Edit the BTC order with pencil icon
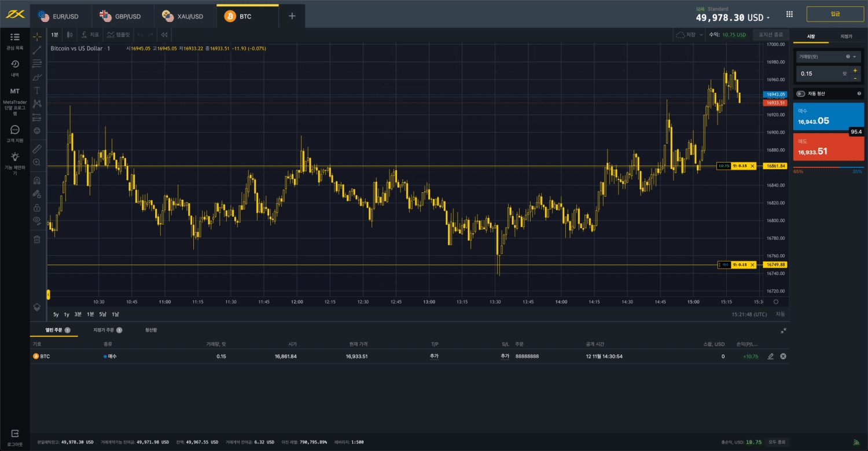This screenshot has height=451, width=868. click(770, 356)
